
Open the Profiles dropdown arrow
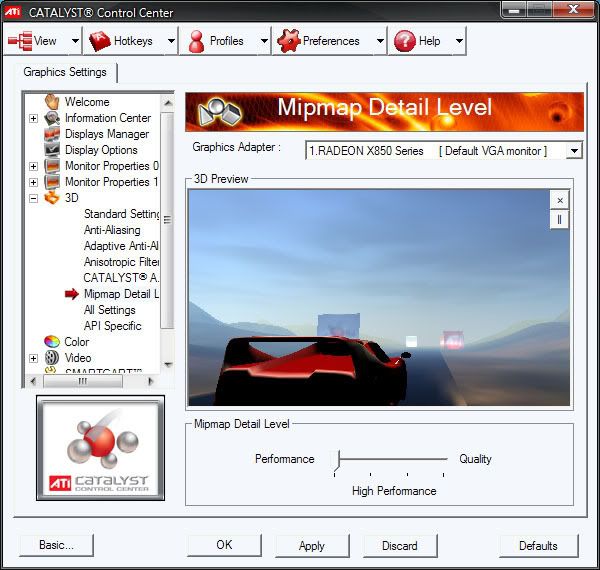(x=264, y=41)
